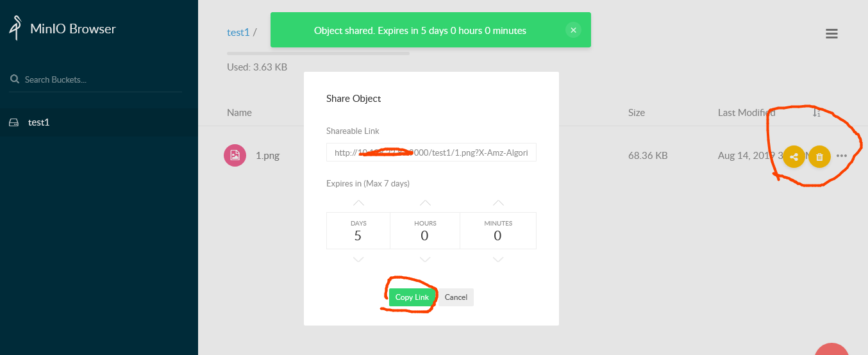This screenshot has width=868, height=355.
Task: Open the hamburger menu icon
Action: [x=831, y=34]
